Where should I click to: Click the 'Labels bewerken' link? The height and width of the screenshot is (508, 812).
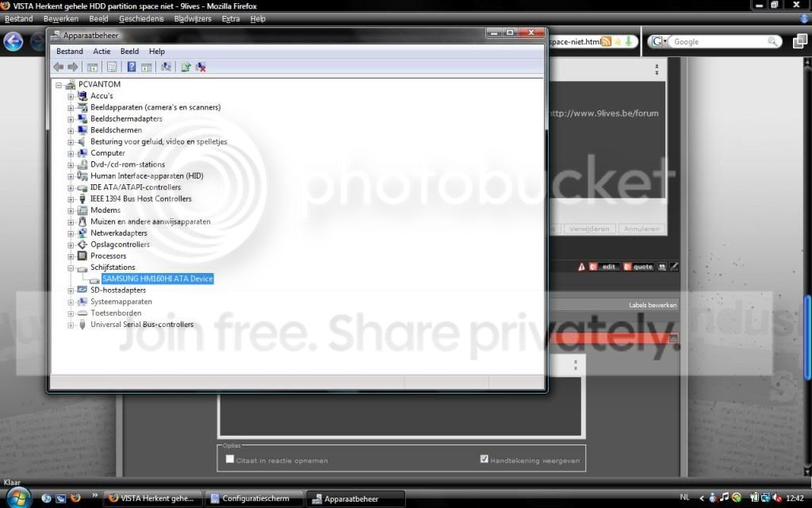pyautogui.click(x=653, y=305)
